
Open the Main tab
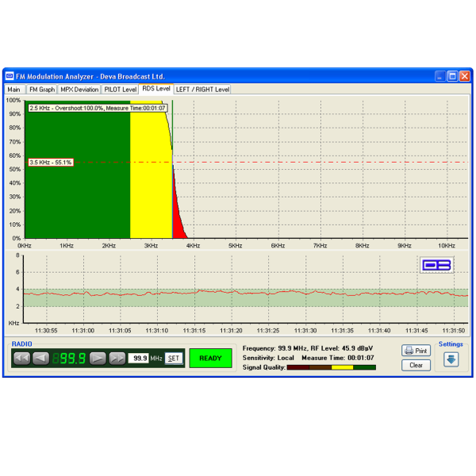14,90
